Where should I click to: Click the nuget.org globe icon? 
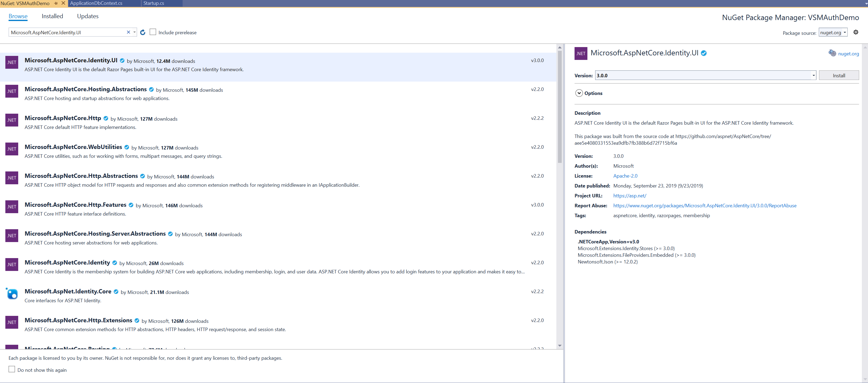[x=832, y=53]
